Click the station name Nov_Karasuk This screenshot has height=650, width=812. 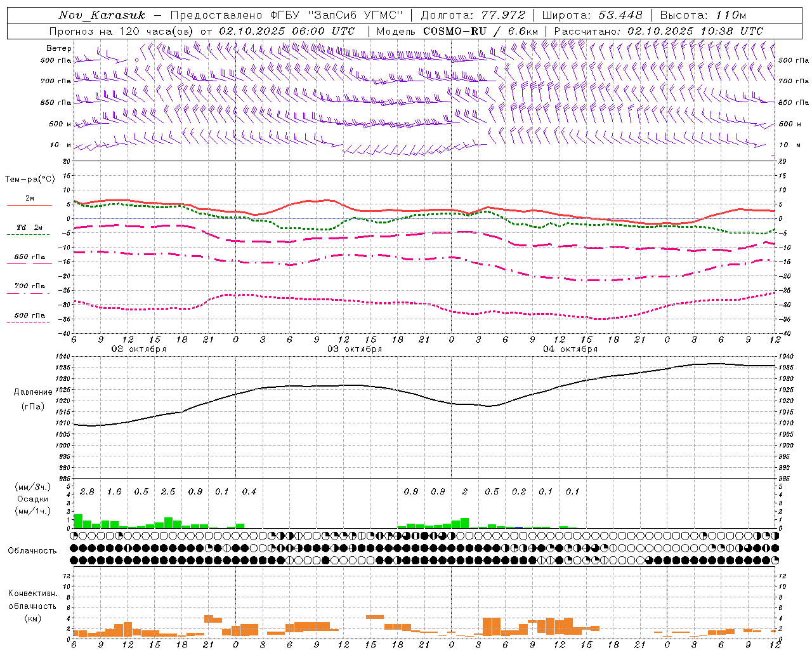pos(101,15)
